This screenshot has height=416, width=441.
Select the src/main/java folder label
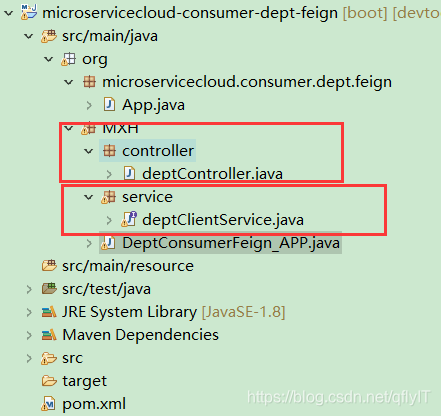click(110, 36)
